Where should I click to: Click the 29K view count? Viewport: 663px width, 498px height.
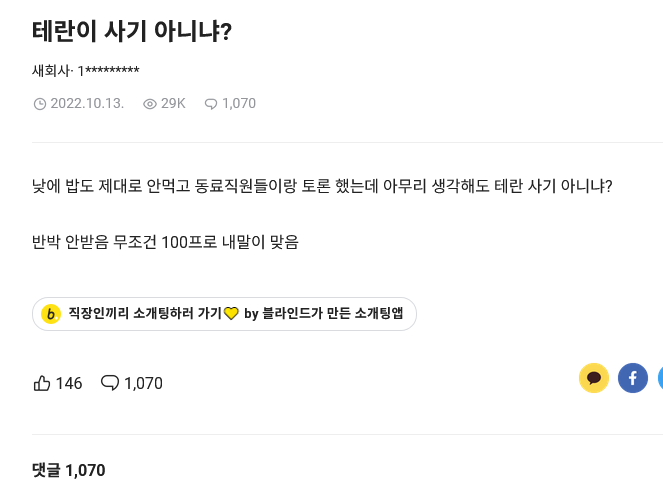tap(173, 104)
